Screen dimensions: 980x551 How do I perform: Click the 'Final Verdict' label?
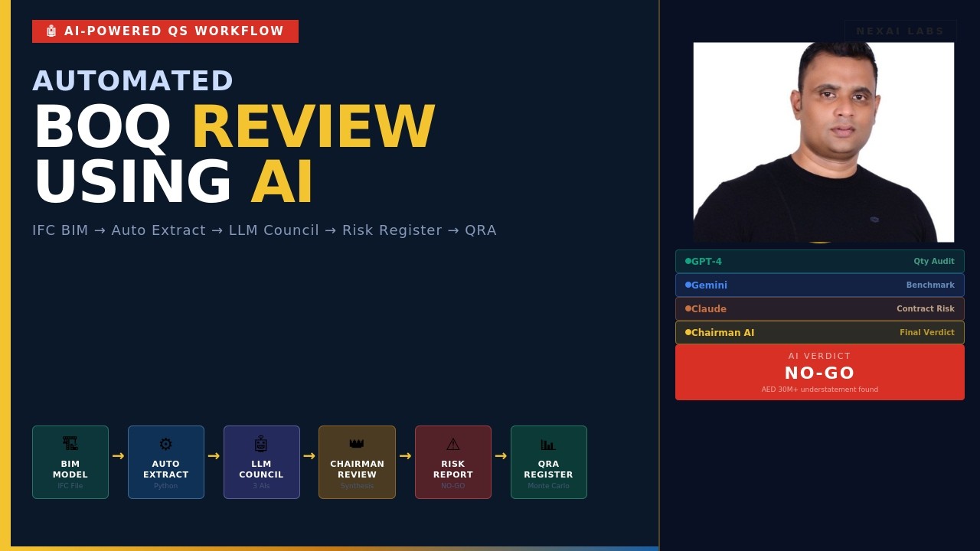[927, 333]
